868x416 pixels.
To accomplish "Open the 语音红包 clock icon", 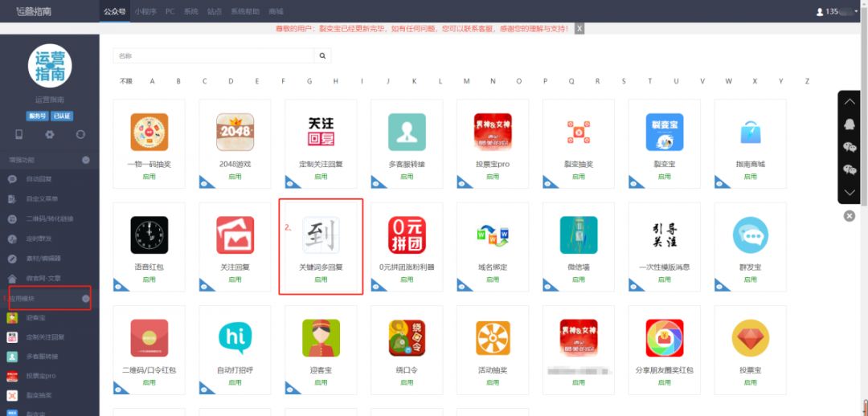I will (x=149, y=235).
